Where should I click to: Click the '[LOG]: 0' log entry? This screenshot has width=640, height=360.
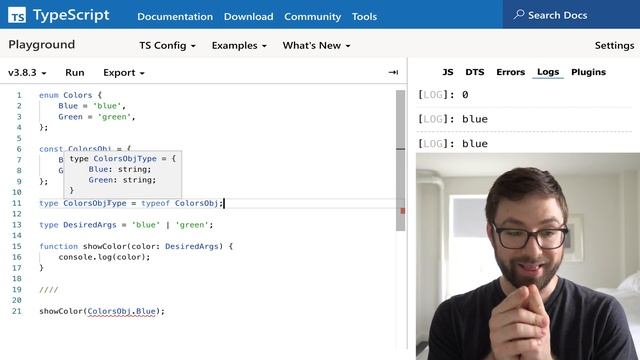tap(443, 95)
